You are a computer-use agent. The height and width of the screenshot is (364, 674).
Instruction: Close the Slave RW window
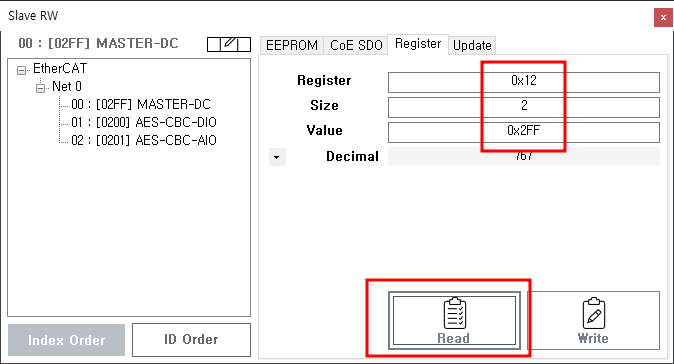(x=663, y=18)
